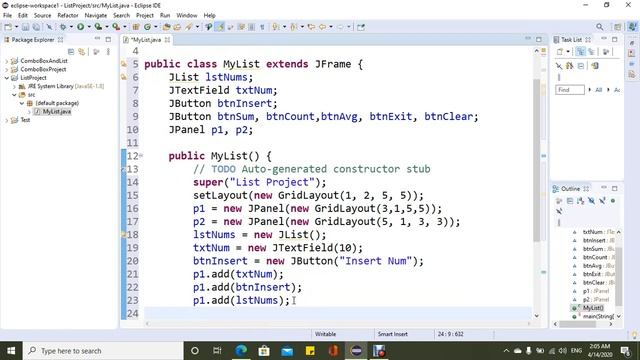Click the Show Whitespace Characters pilcrow icon

[x=262, y=27]
